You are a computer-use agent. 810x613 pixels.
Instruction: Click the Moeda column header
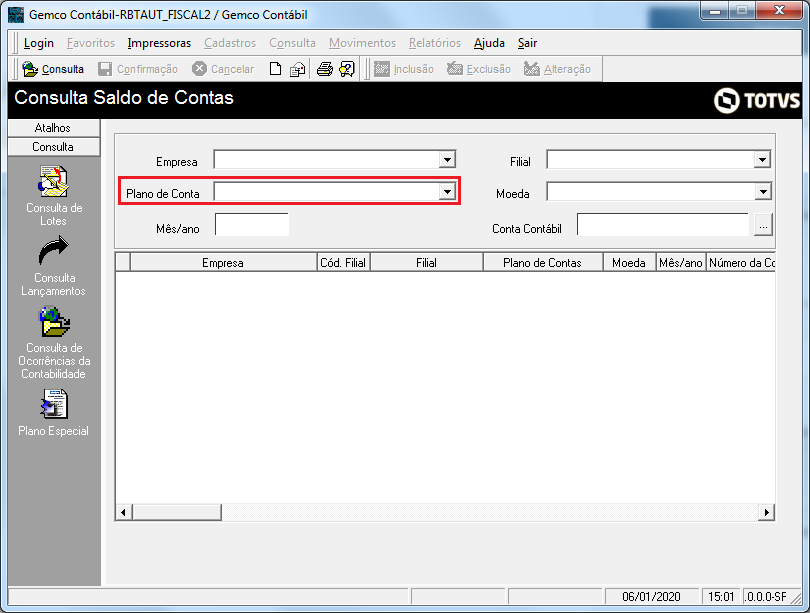[x=629, y=262]
